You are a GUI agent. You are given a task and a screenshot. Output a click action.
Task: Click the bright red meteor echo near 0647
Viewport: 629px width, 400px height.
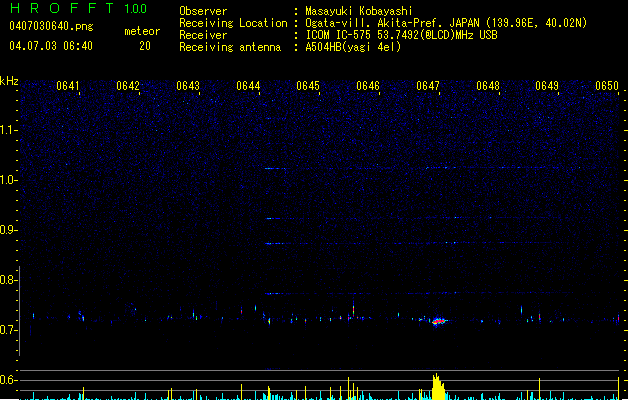438,321
